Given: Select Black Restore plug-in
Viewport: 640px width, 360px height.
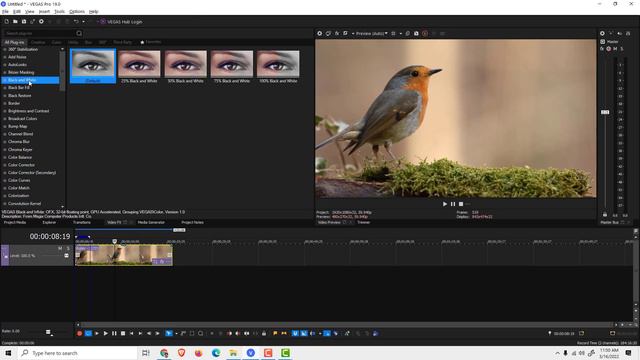Looking at the screenshot, I should click(20, 96).
